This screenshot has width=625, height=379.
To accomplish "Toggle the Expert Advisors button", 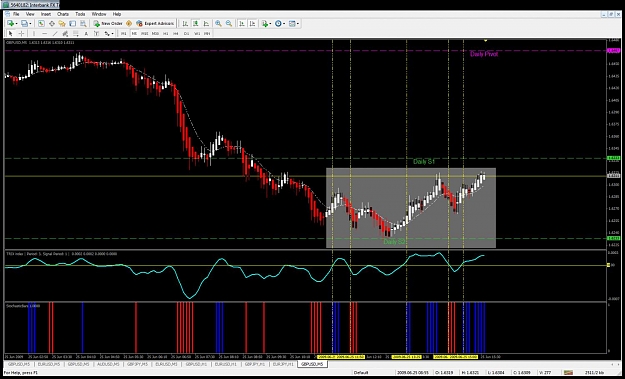I will [x=155, y=24].
